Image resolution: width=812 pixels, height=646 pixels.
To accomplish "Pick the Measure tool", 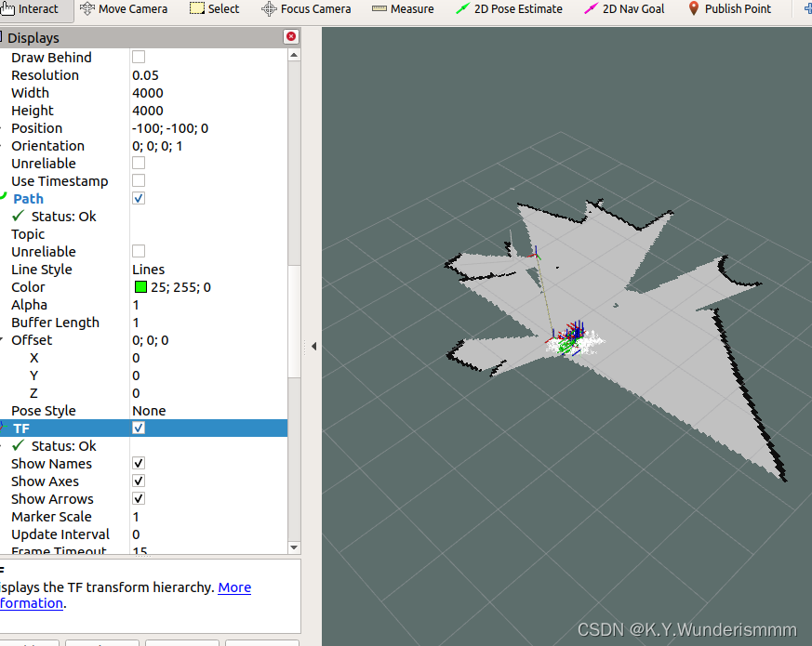I will (x=403, y=8).
